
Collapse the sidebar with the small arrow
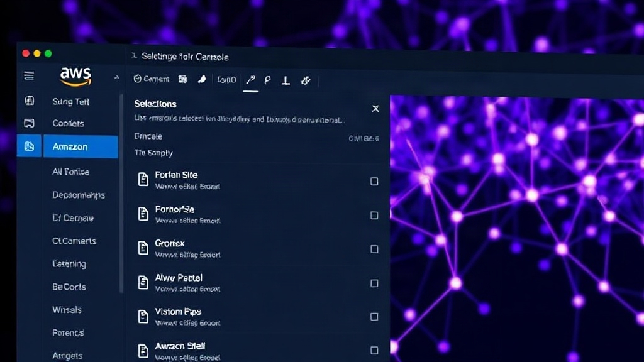(x=116, y=77)
